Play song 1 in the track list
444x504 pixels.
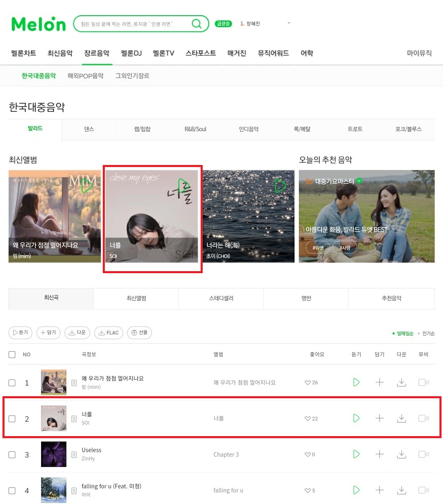click(356, 382)
